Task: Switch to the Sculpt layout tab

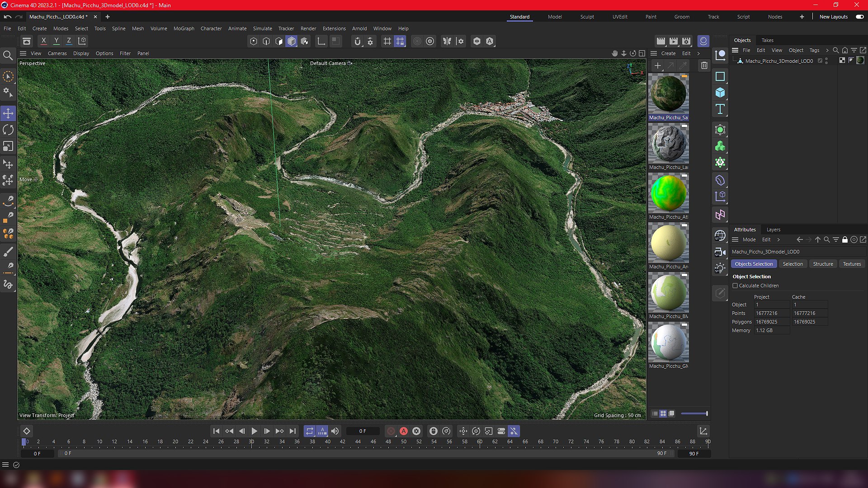Action: point(587,17)
